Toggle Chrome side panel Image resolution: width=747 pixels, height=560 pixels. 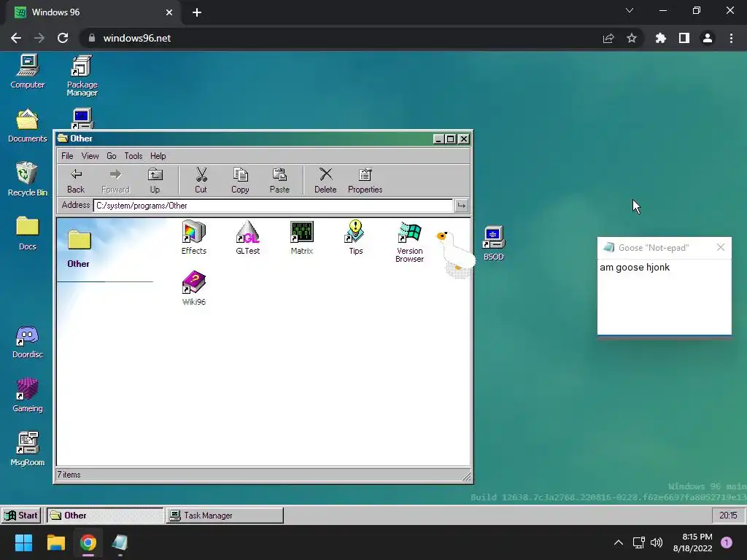click(684, 38)
